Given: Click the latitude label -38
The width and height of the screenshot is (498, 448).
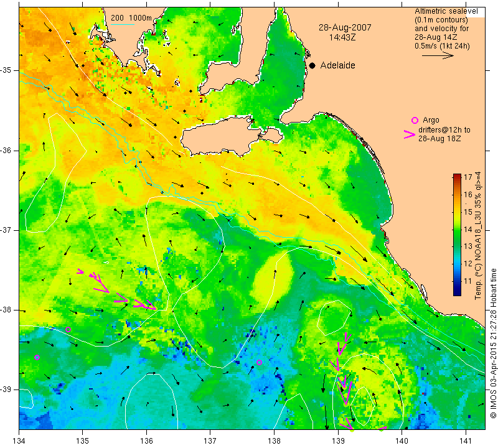Looking at the screenshot, I should [x=6, y=310].
